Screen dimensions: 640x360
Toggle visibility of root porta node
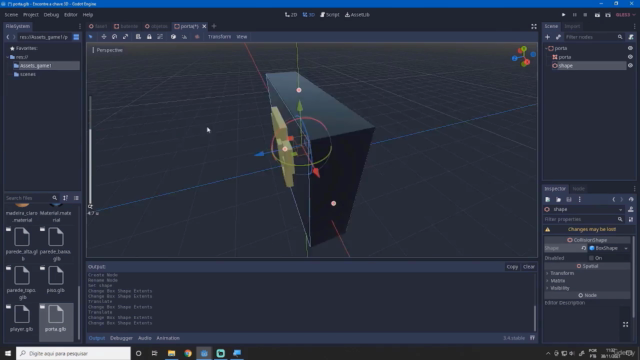click(630, 48)
